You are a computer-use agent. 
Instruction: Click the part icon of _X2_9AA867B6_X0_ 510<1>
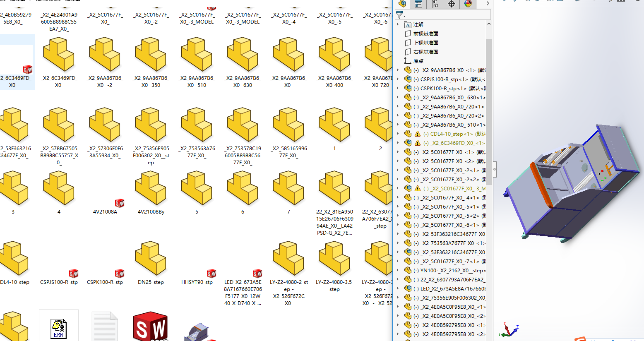coord(408,125)
